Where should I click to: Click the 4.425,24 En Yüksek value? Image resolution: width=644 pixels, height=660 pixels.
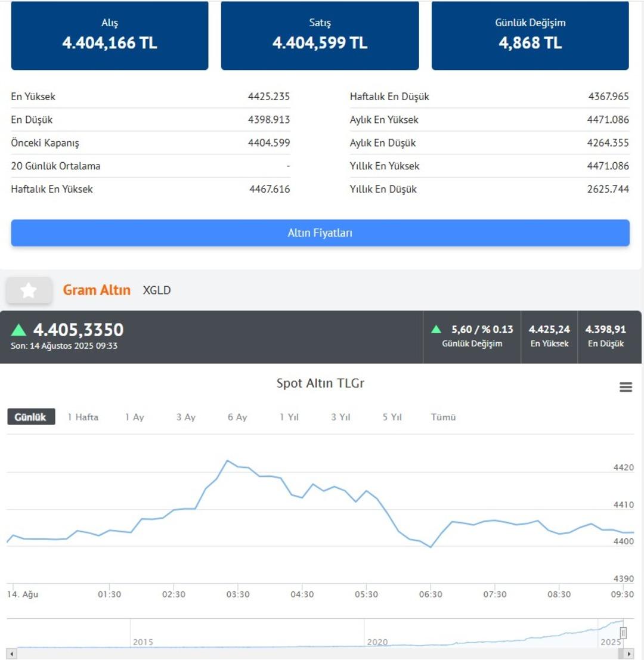pyautogui.click(x=549, y=329)
